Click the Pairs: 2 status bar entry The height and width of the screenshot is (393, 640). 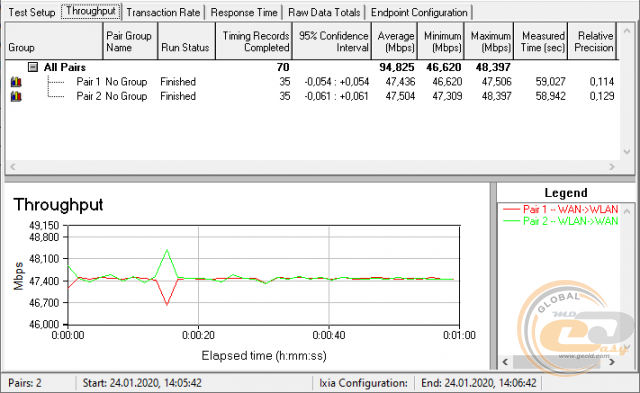25,383
